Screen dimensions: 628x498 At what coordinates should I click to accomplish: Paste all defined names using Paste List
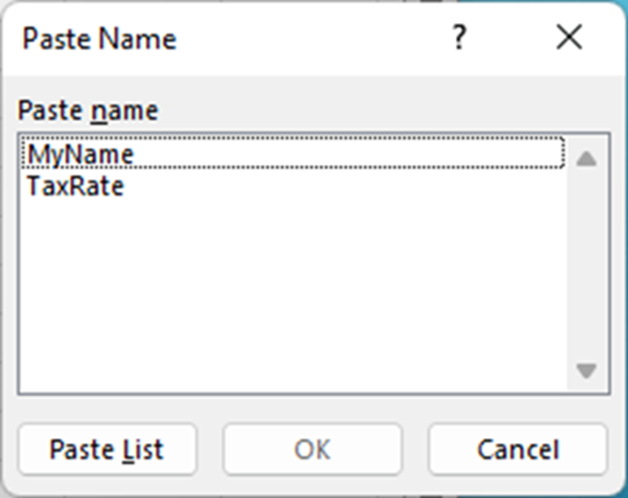coord(107,451)
